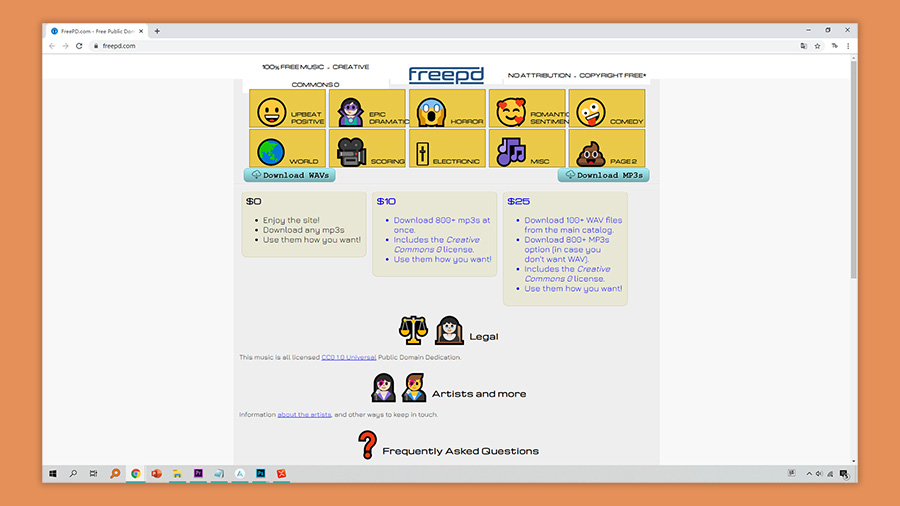This screenshot has width=900, height=506.
Task: Open the Electronic music category tile
Action: 447,148
